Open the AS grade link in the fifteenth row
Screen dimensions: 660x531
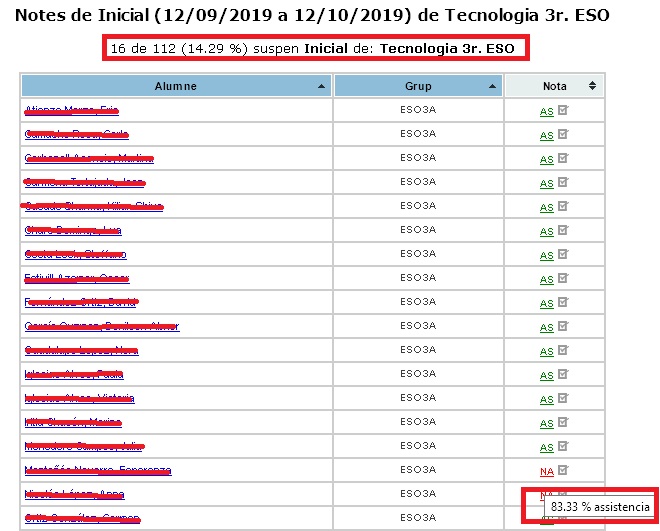tap(547, 448)
